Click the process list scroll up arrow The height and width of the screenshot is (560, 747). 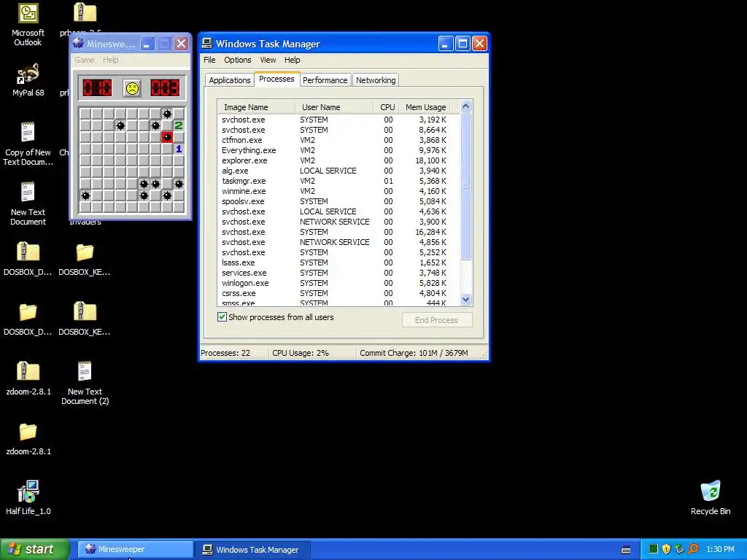[x=466, y=106]
